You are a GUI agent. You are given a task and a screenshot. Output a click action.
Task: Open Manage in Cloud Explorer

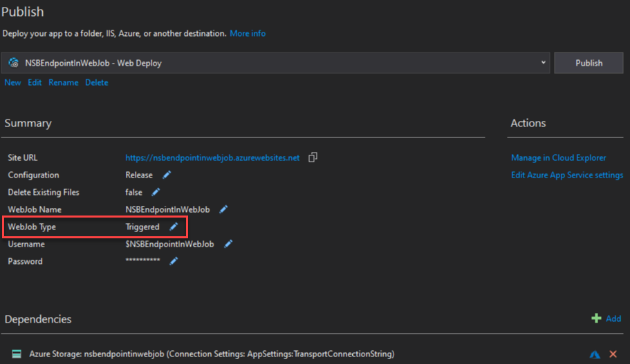[559, 157]
